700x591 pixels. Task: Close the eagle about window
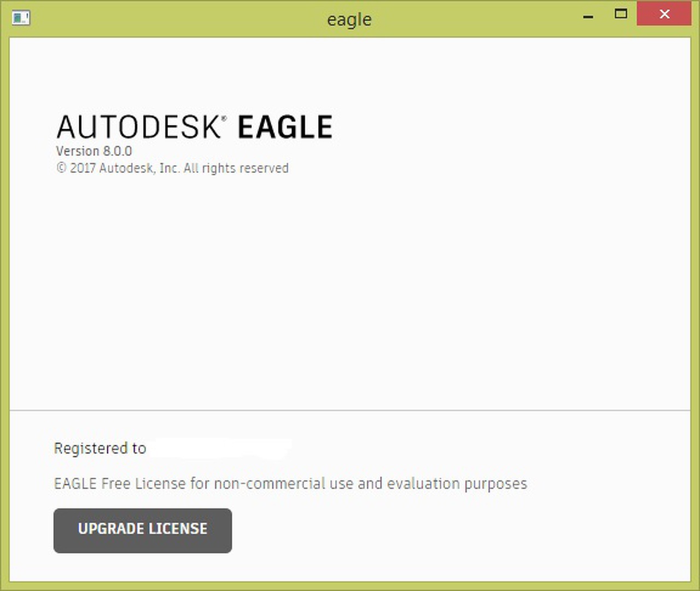coord(664,14)
